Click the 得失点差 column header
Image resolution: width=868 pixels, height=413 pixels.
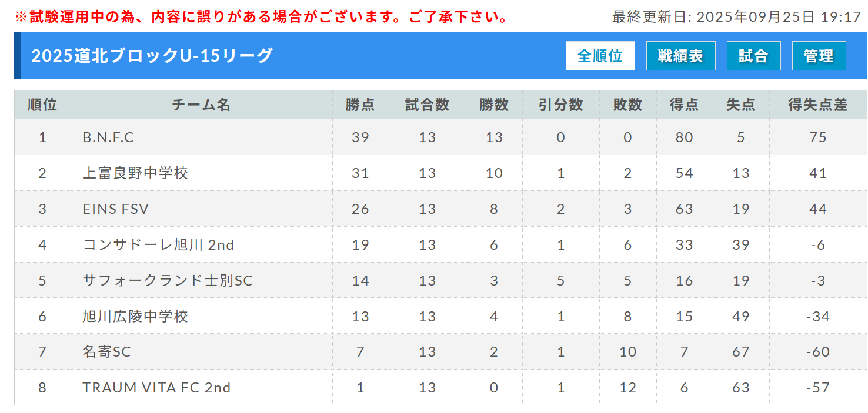[x=817, y=105]
